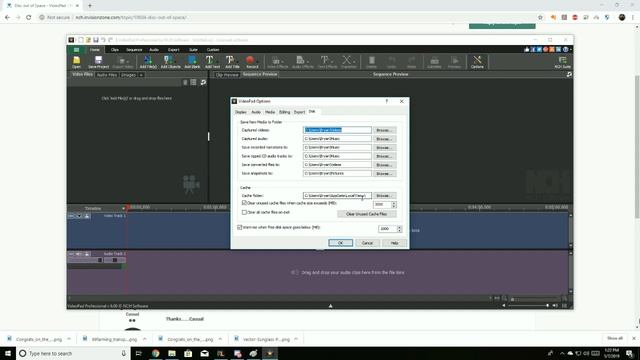Click Browse next to Cache folder

click(x=384, y=196)
